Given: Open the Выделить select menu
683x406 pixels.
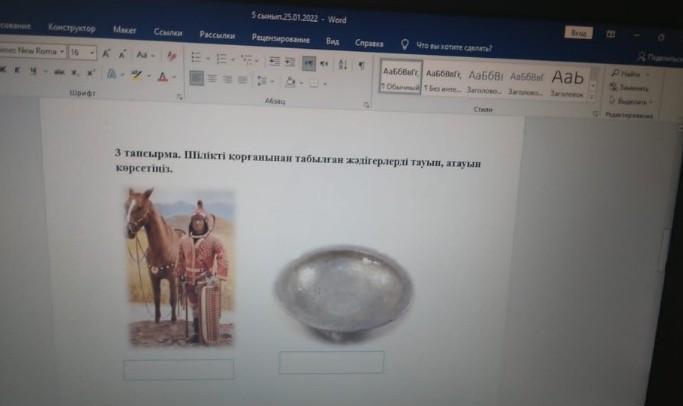Looking at the screenshot, I should coord(630,101).
